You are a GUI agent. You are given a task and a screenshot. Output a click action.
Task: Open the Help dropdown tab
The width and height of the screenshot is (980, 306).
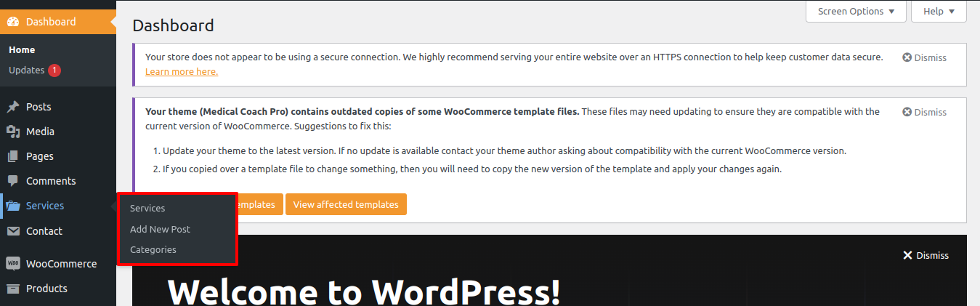(939, 12)
